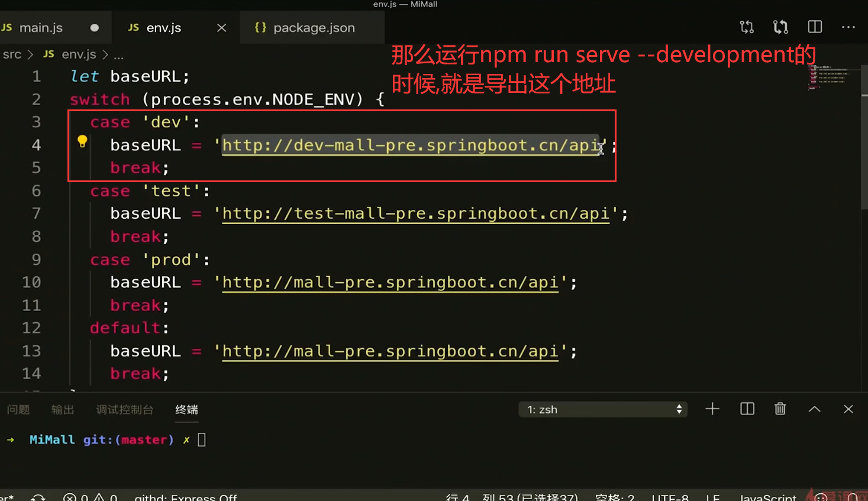Change indentation via 空格: 2 status item

pyautogui.click(x=615, y=497)
